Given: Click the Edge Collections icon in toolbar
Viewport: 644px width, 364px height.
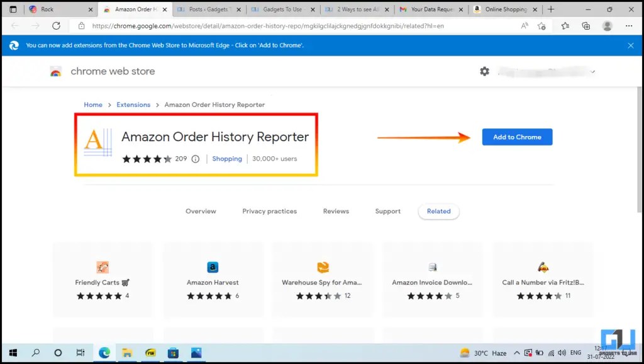Looking at the screenshot, I should [x=585, y=26].
